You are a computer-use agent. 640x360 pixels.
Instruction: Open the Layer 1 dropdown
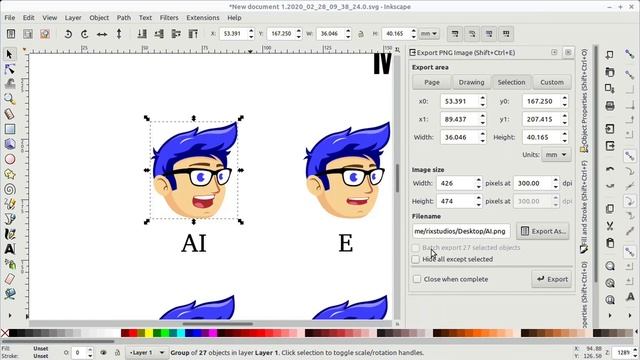pos(147,352)
